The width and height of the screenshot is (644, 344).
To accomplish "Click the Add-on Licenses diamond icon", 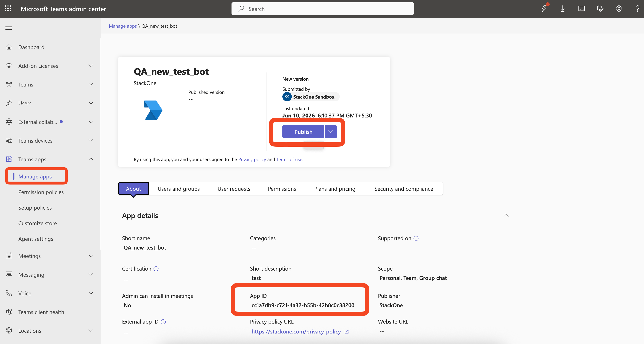I will pos(9,66).
